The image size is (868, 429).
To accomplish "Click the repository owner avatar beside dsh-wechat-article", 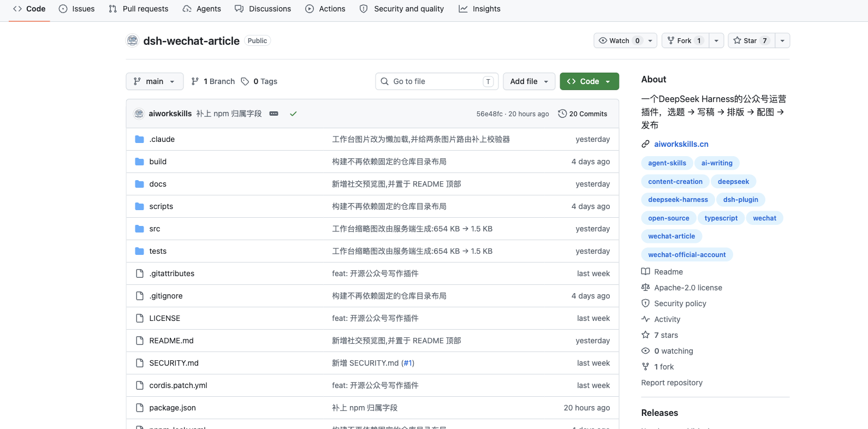I will (132, 40).
